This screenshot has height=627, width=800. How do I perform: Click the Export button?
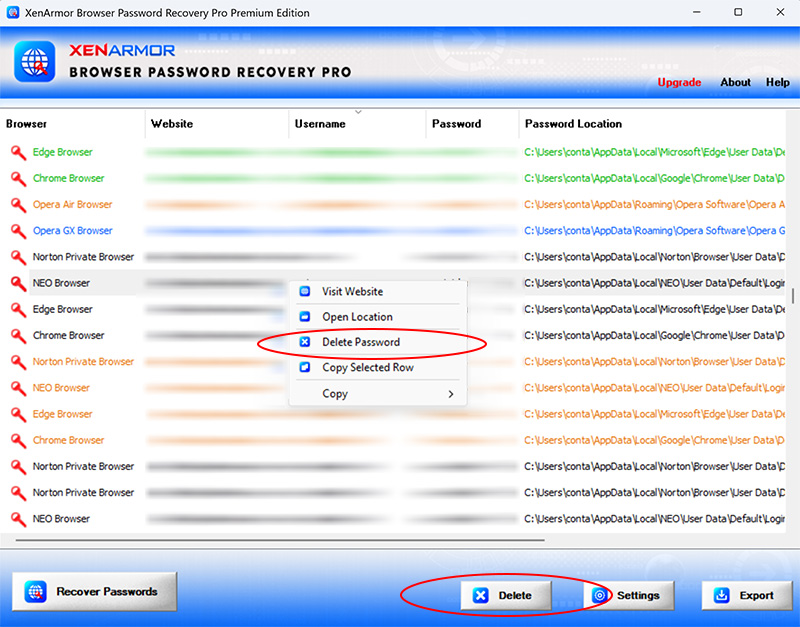pyautogui.click(x=746, y=595)
